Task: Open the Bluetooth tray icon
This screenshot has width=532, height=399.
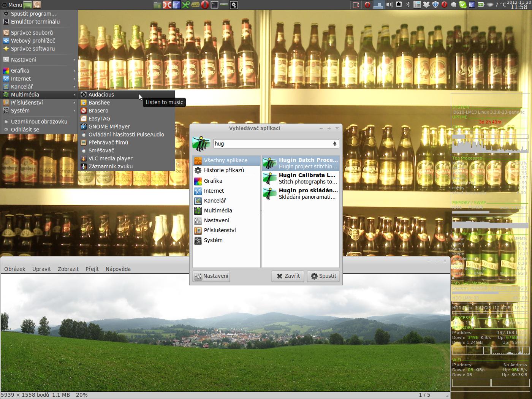Action: pos(408,5)
